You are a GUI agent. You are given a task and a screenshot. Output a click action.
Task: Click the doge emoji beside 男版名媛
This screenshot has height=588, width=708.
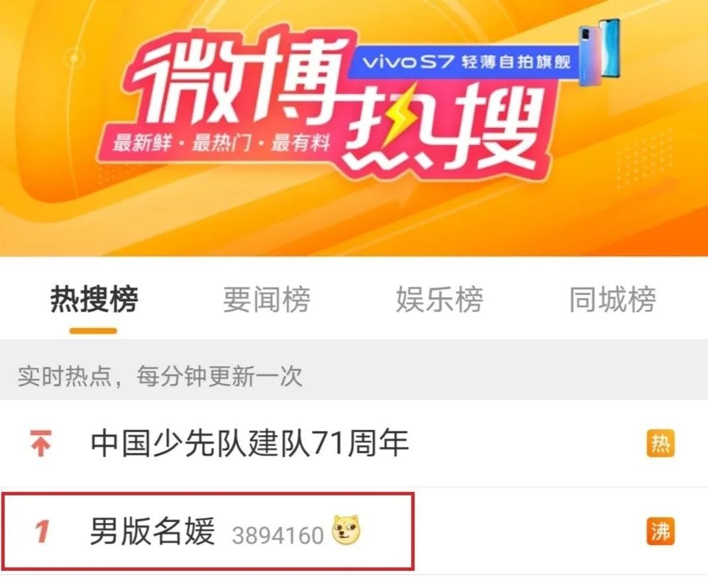coord(346,529)
